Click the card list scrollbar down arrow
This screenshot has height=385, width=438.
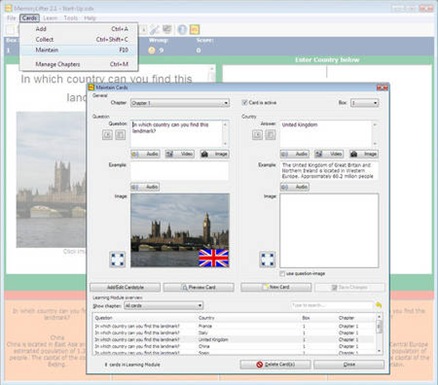[x=379, y=351]
